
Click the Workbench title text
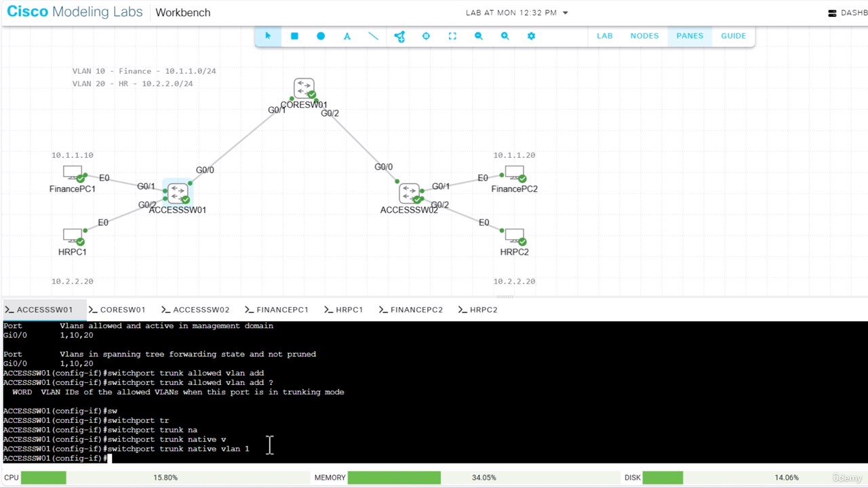coord(183,13)
